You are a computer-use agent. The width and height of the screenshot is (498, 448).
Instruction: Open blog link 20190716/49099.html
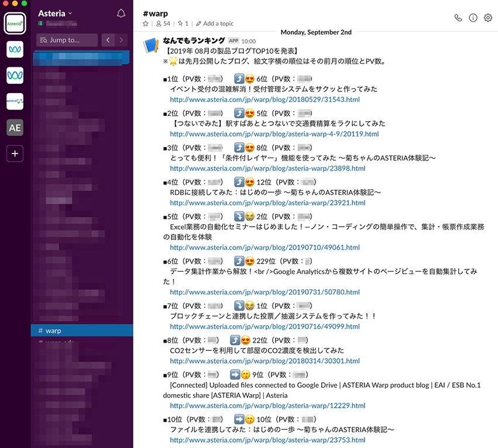(x=265, y=327)
